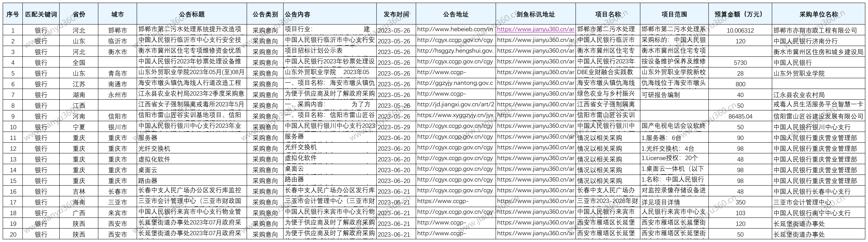Select the 省份 column header
The height and width of the screenshot is (242, 868).
coord(79,14)
